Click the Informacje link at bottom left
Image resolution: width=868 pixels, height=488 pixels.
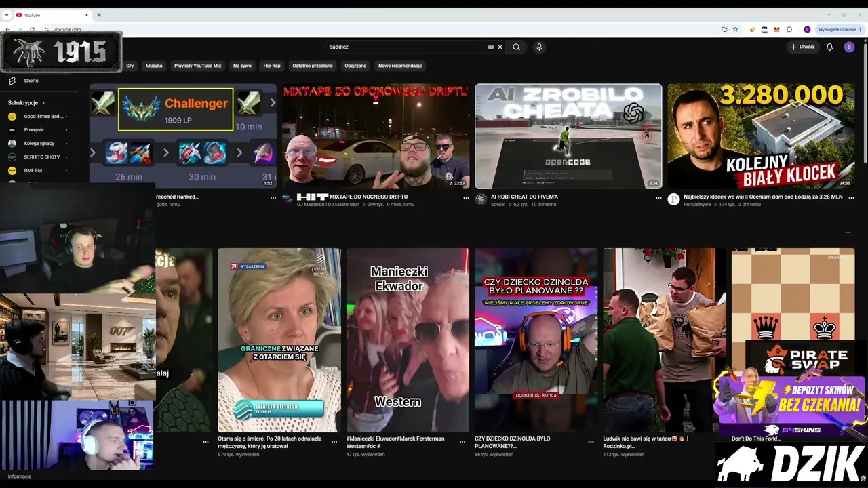[20, 476]
